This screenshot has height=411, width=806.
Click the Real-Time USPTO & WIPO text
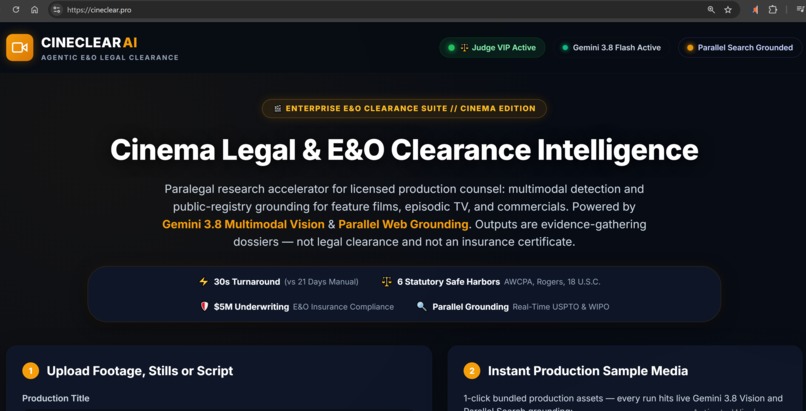coord(561,307)
